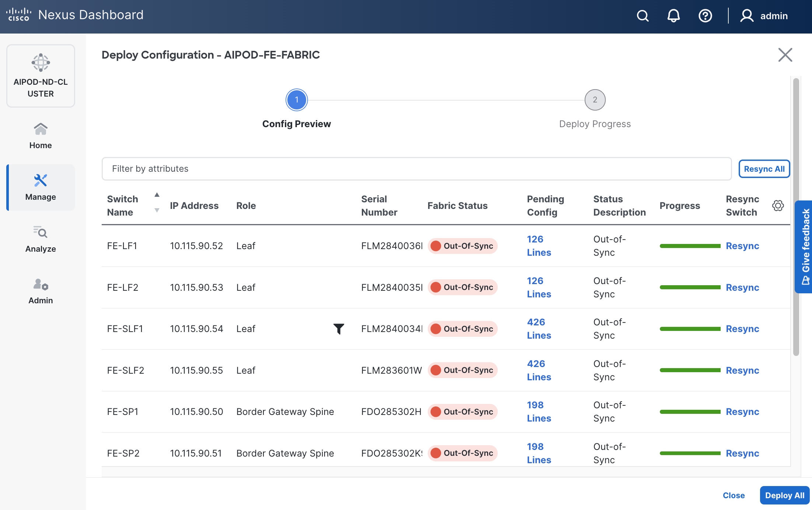Open the help icon in top bar
Screen dimensions: 812x510
coord(705,15)
